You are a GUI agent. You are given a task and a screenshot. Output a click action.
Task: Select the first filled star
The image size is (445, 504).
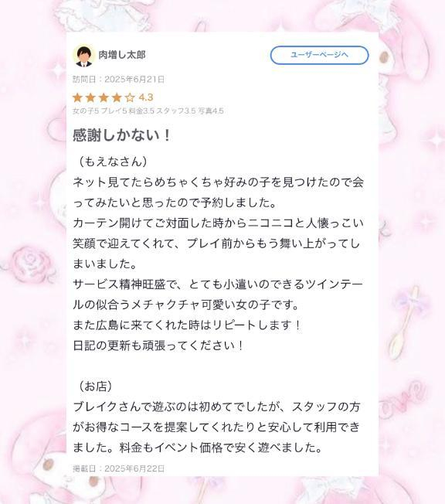click(78, 97)
